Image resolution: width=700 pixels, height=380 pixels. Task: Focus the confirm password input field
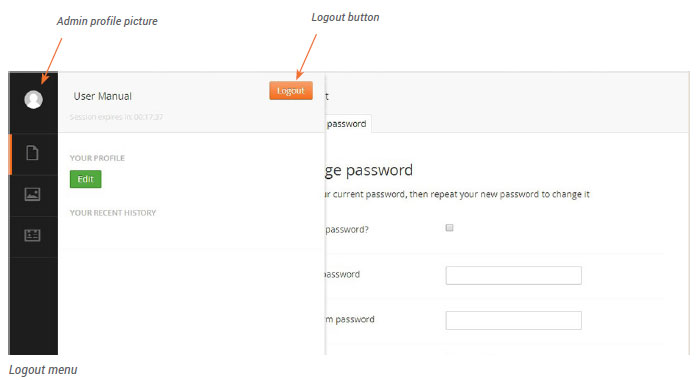(513, 321)
